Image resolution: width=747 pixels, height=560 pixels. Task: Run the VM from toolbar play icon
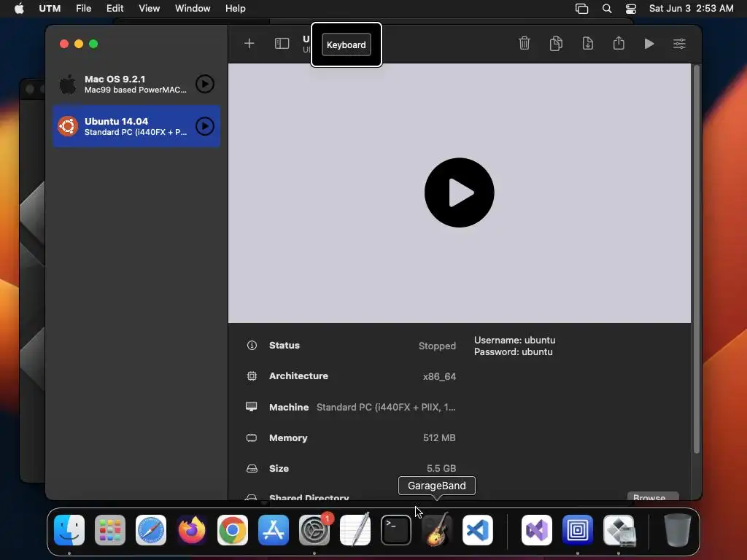649,44
